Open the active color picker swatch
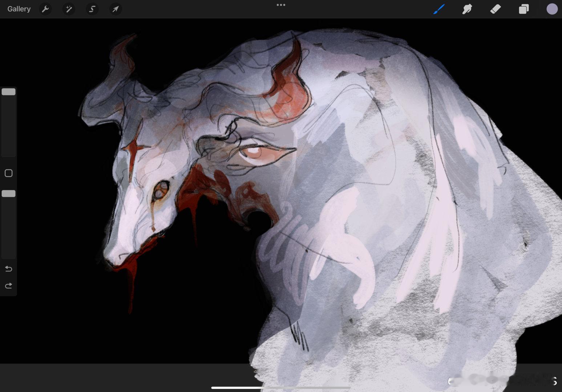Screen dimensions: 562x392 (552, 9)
